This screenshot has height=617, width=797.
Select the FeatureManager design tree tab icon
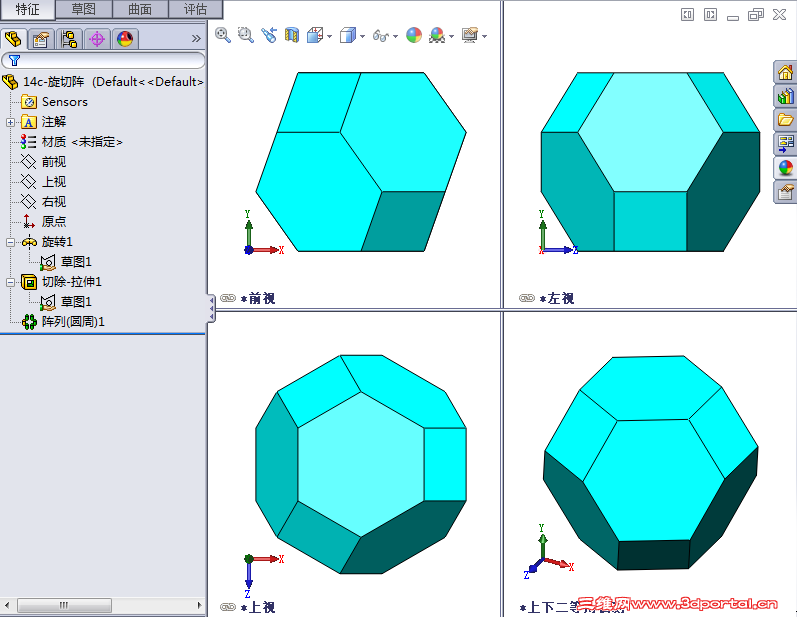click(13, 39)
